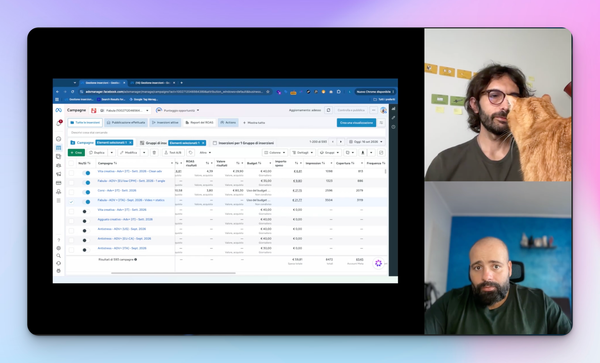
Task: Click the horizontal scrollbar below the table
Action: 173,273
